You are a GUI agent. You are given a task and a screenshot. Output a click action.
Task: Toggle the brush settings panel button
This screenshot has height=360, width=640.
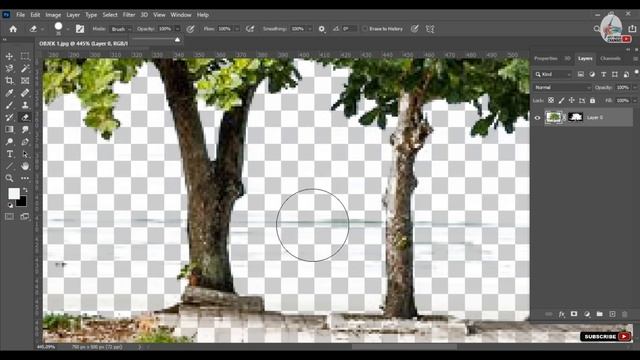pyautogui.click(x=80, y=29)
